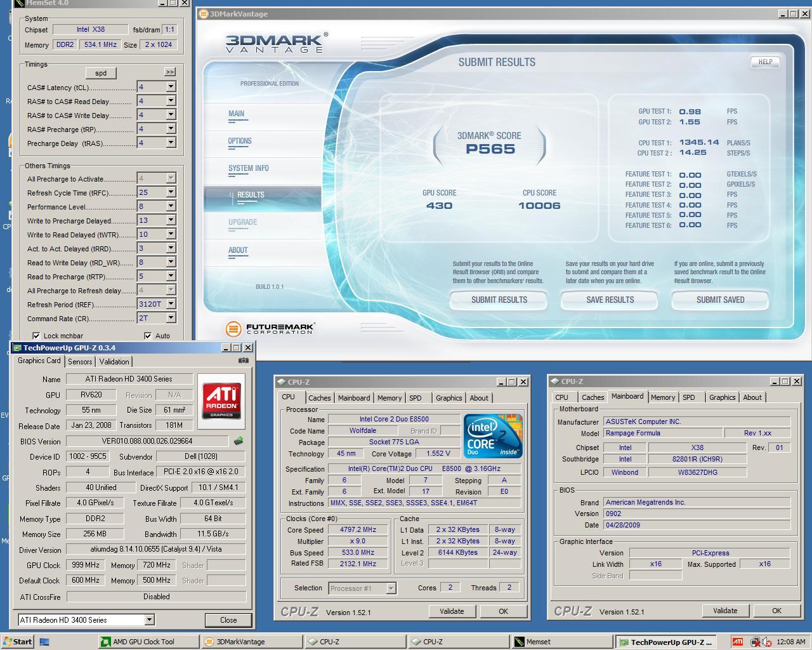
Task: Click the BIOS Version field in GPU-Z
Action: coord(147,441)
